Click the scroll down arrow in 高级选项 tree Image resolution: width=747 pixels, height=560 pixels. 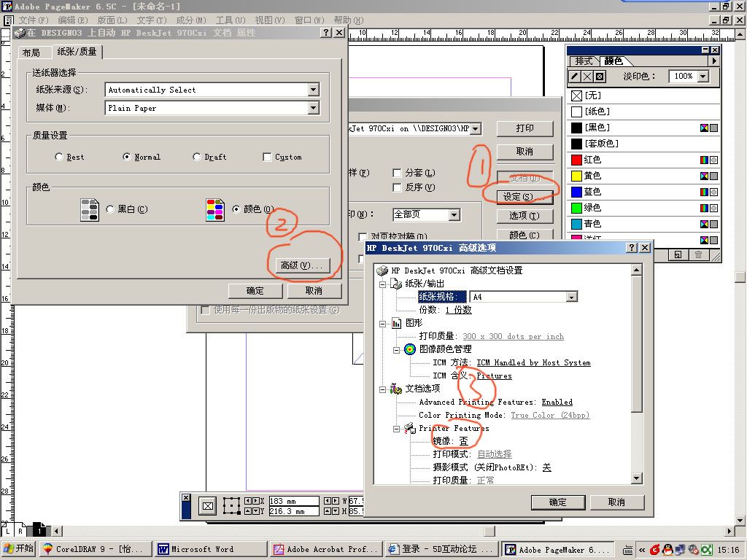636,478
